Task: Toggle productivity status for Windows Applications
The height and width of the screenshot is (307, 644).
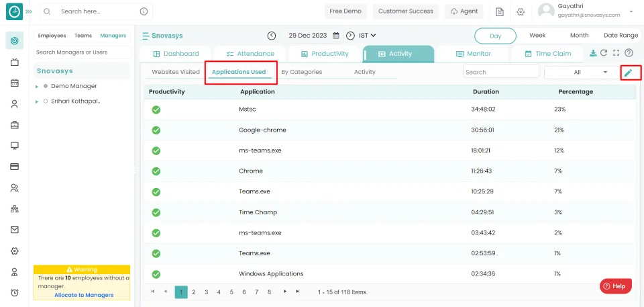Action: coord(156,274)
